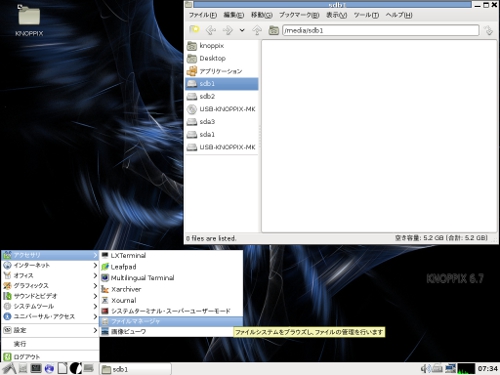Expand the グラフィックス submenu
500x375 pixels.
pyautogui.click(x=50, y=286)
